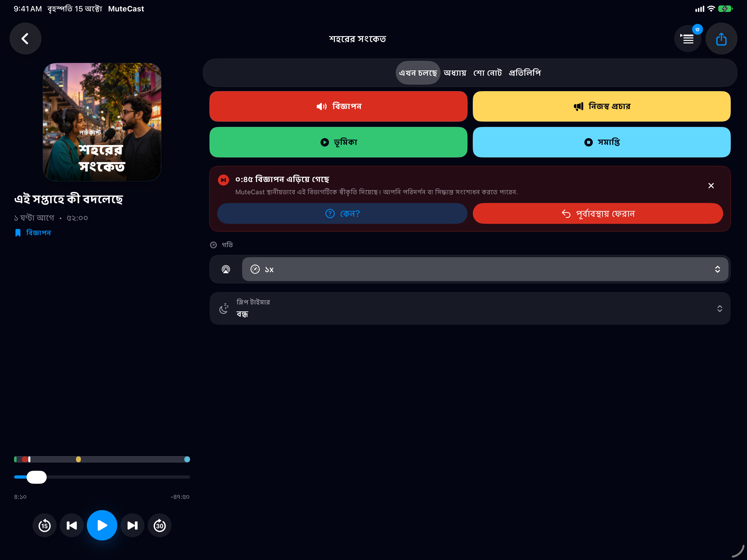Image resolution: width=747 pixels, height=560 pixels.
Task: Open the queue list with badge ৩
Action: pyautogui.click(x=688, y=39)
